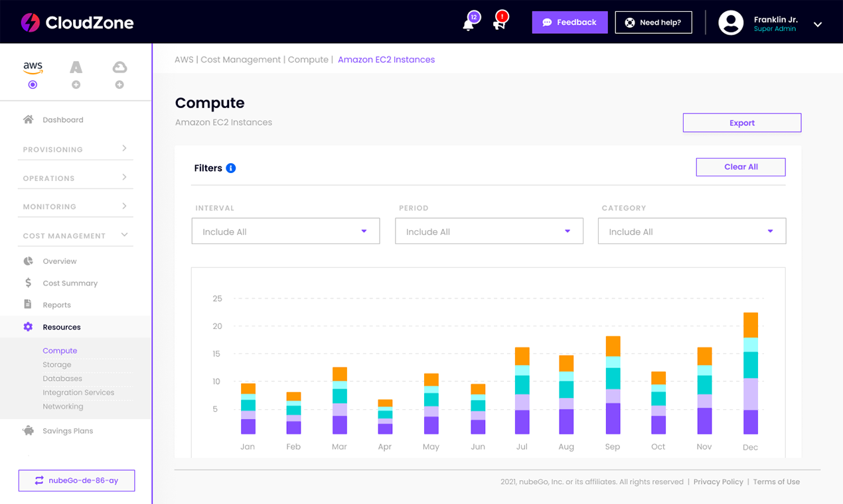Click the Resources gear icon

coord(28,327)
